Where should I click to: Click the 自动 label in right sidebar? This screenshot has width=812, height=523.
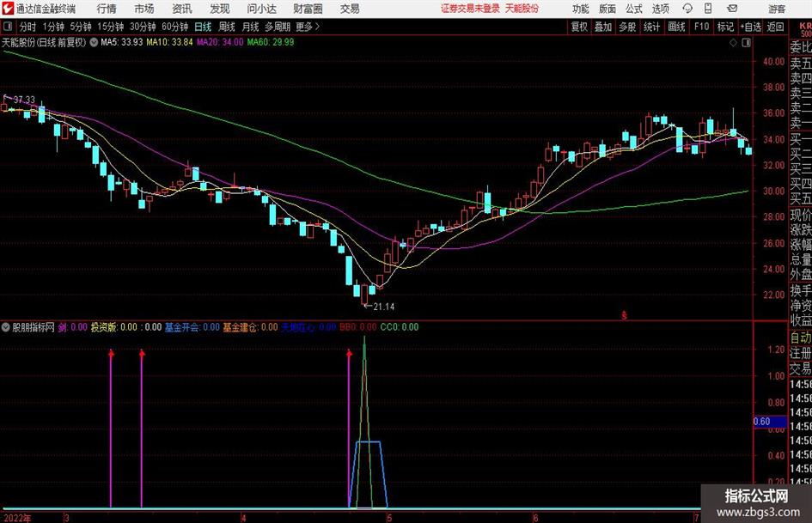[801, 338]
